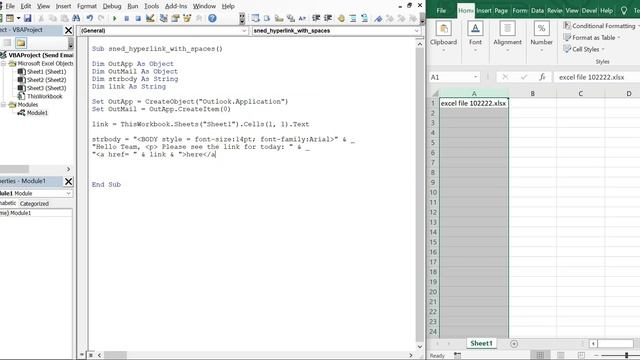Run the macro with the green play icon
Viewport: 640px width, 360px height.
tap(115, 18)
